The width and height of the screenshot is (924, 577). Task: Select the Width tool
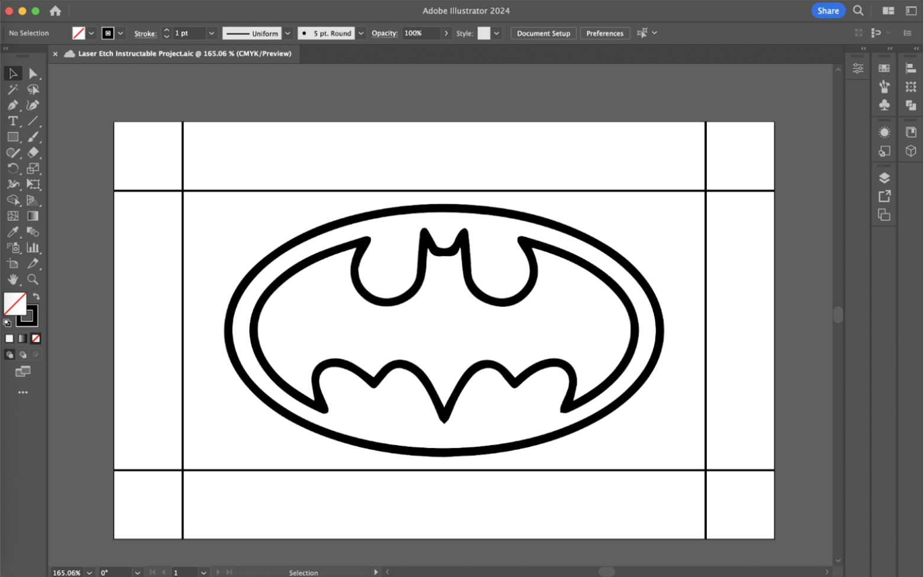coord(12,184)
